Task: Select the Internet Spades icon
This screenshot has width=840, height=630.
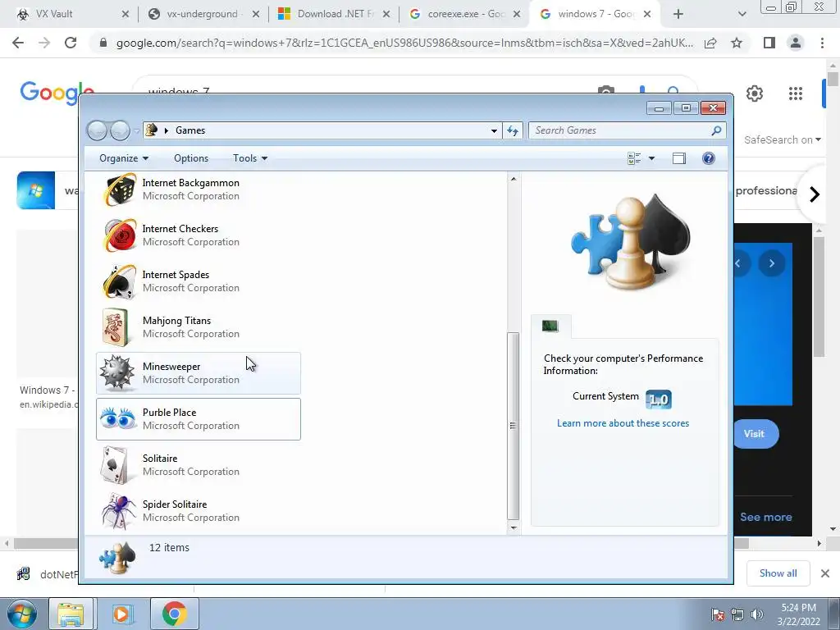Action: pos(120,281)
